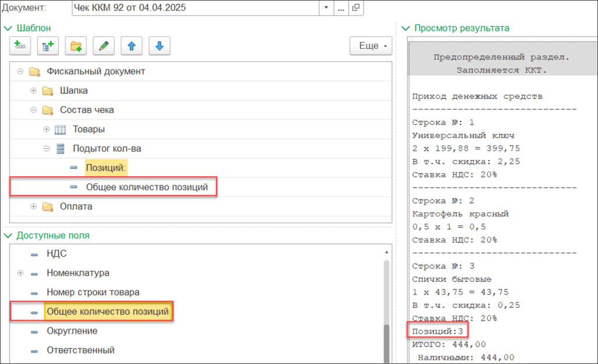The image size is (598, 364).
Task: Select the Позиций: template item
Action: [106, 168]
